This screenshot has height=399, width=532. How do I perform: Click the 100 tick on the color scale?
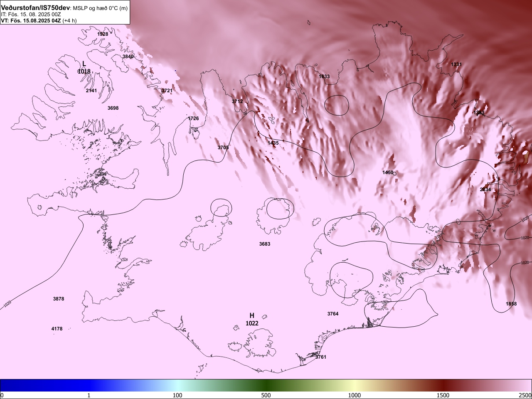click(x=177, y=395)
